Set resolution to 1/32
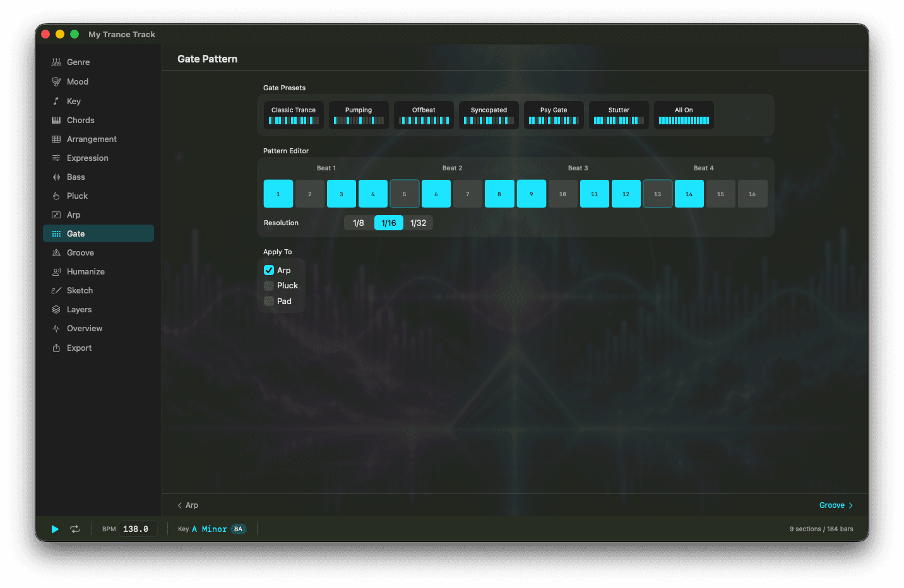This screenshot has height=588, width=904. point(418,223)
